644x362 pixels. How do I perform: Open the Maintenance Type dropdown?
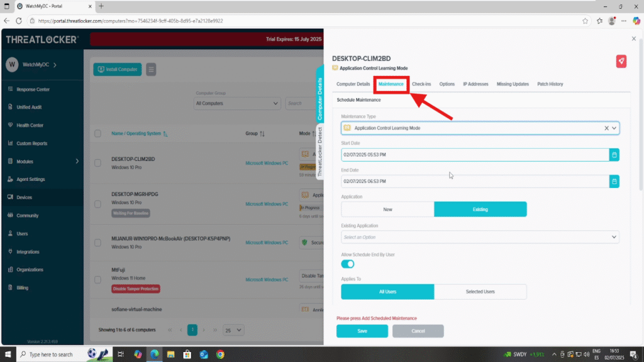tap(480, 128)
